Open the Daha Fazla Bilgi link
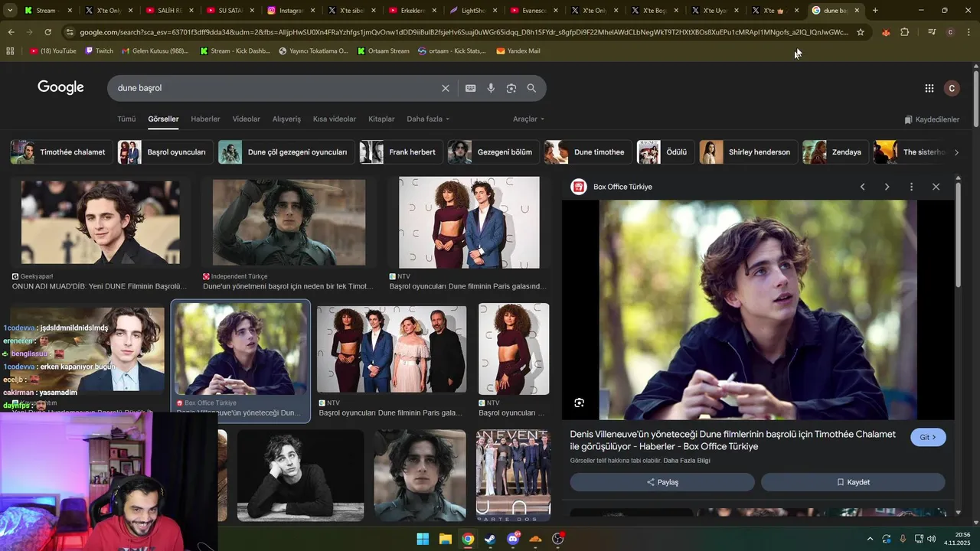 [687, 461]
